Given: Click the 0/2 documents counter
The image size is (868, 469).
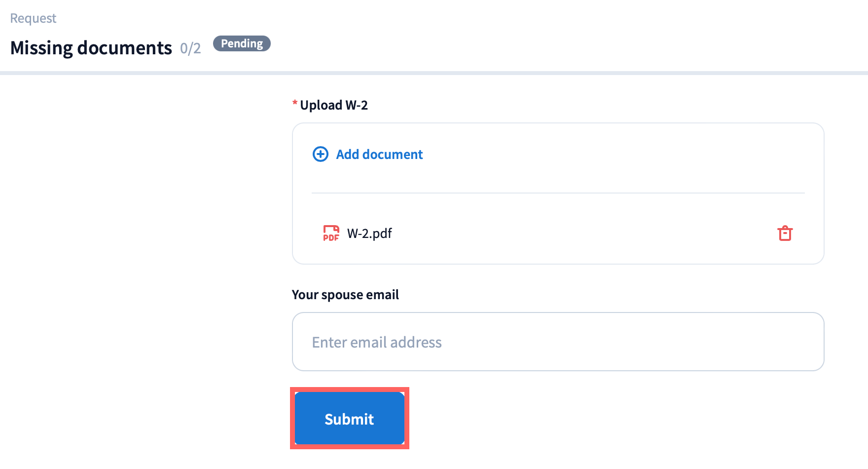Looking at the screenshot, I should 190,48.
